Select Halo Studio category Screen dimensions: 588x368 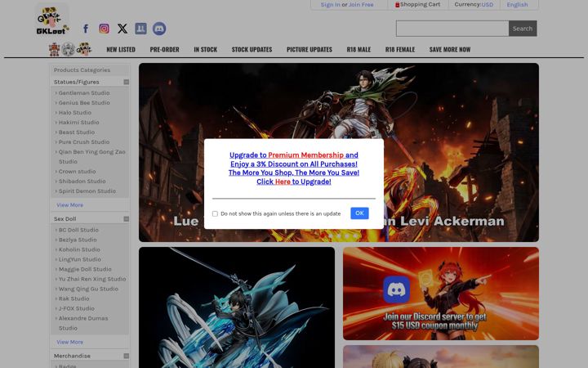point(75,112)
